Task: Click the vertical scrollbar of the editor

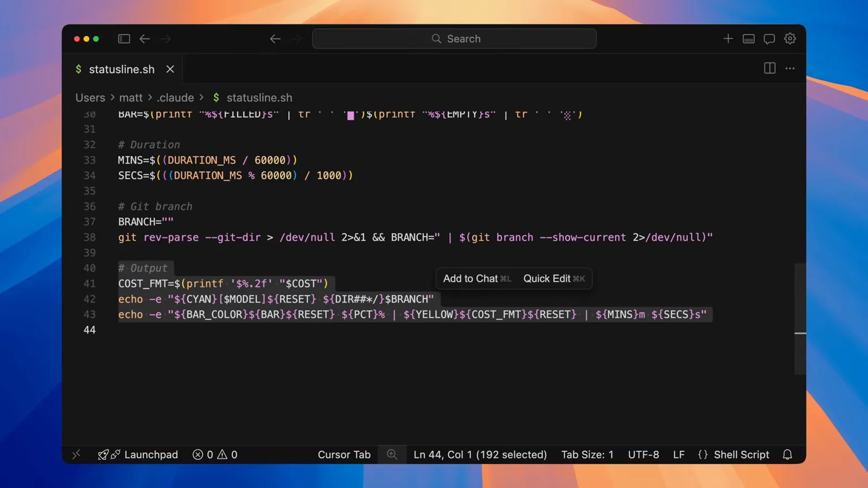Action: click(800, 319)
